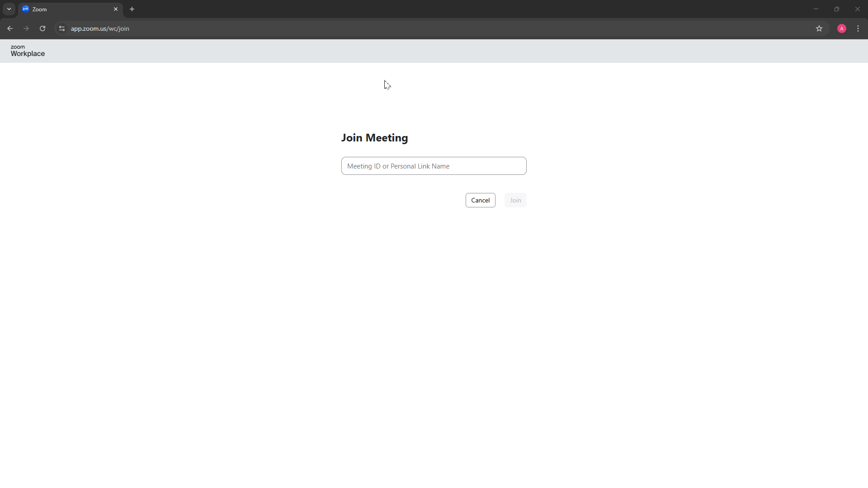Restore down the browser window
The height and width of the screenshot is (488, 868).
pyautogui.click(x=837, y=9)
